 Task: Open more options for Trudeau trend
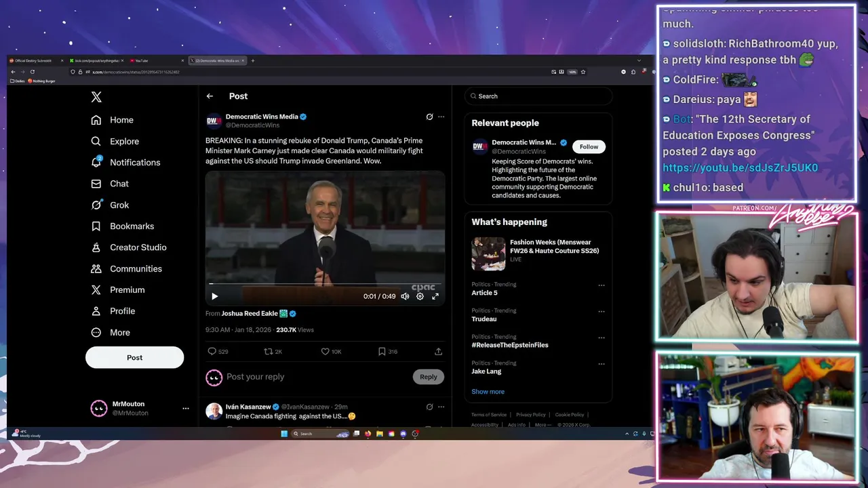pyautogui.click(x=601, y=312)
